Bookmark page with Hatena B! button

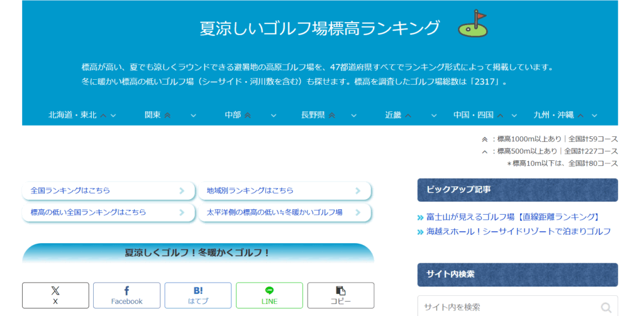198,295
